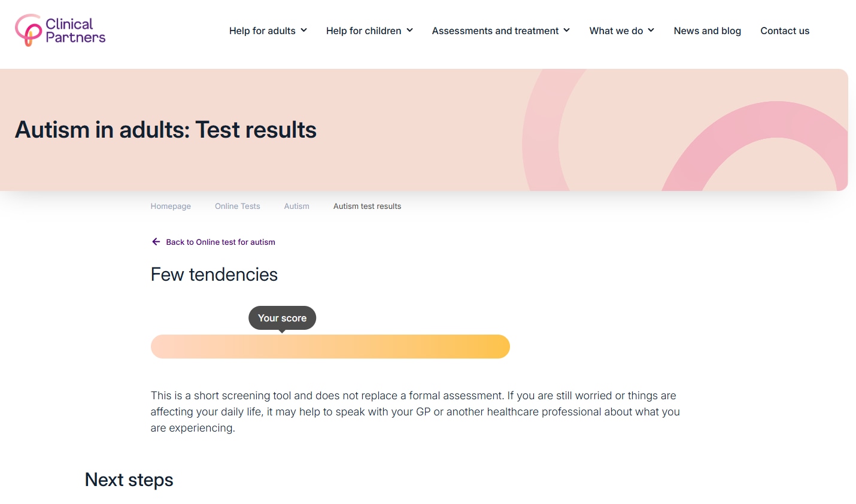
Task: Click the Your score marker
Action: (x=282, y=318)
